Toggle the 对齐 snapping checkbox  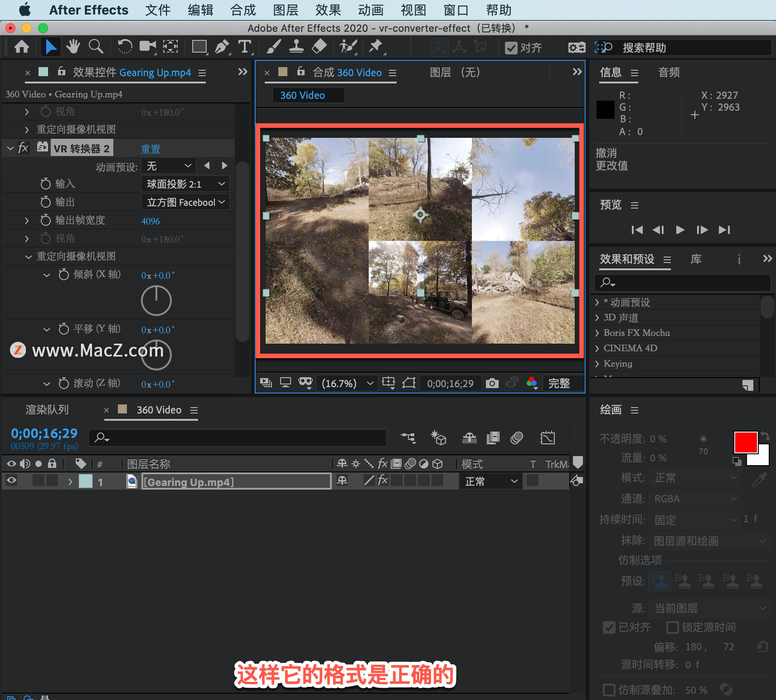(x=511, y=48)
